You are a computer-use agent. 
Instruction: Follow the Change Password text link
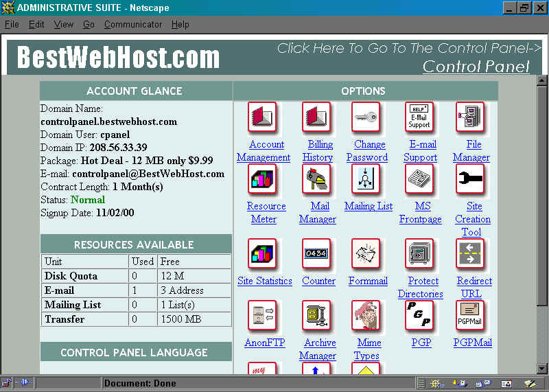pyautogui.click(x=367, y=150)
